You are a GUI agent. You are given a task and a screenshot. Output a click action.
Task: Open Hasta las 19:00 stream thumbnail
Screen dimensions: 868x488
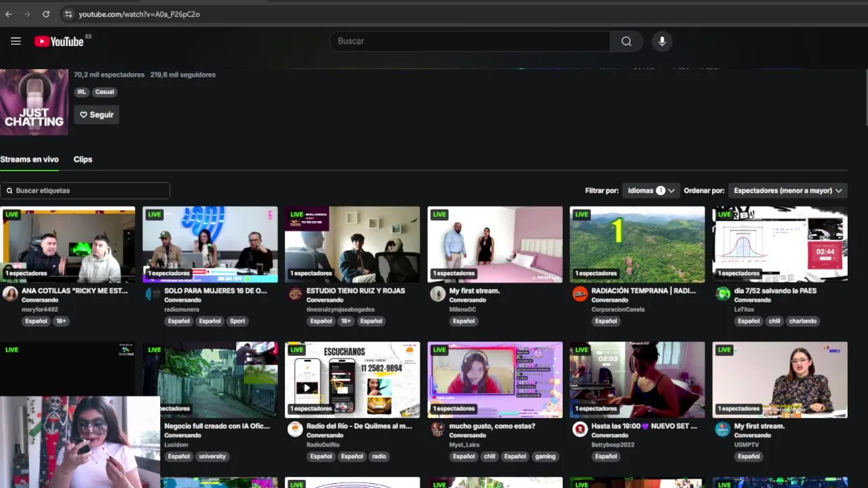click(x=637, y=380)
